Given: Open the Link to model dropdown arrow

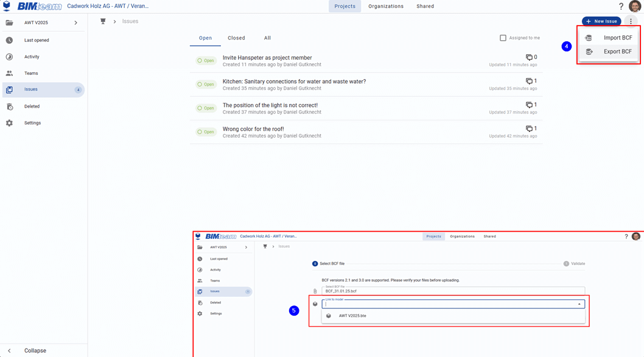Looking at the screenshot, I should pos(579,304).
